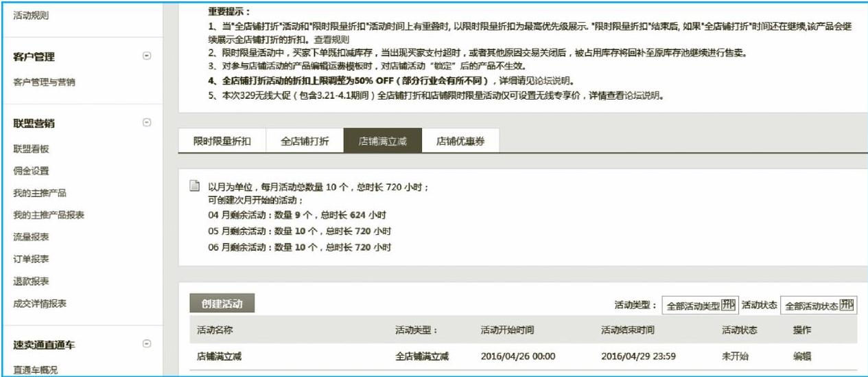Viewport: 868px width, 377px height.
Task: Collapse the 速卖通直通车 section toggle icon
Action: tap(147, 344)
